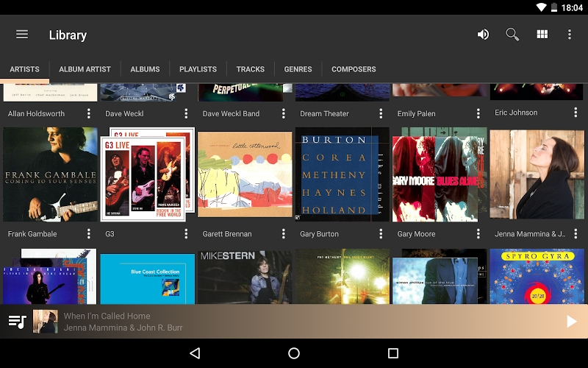
Task: Tap the Android recent apps button
Action: (393, 353)
